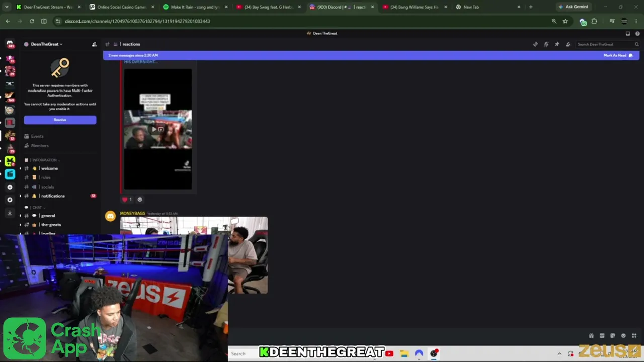Go back in Chrome navigation
This screenshot has width=644, height=362.
[x=8, y=21]
